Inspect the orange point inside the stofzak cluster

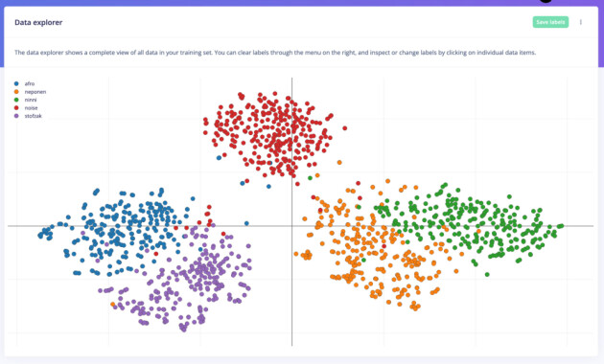pos(112,304)
